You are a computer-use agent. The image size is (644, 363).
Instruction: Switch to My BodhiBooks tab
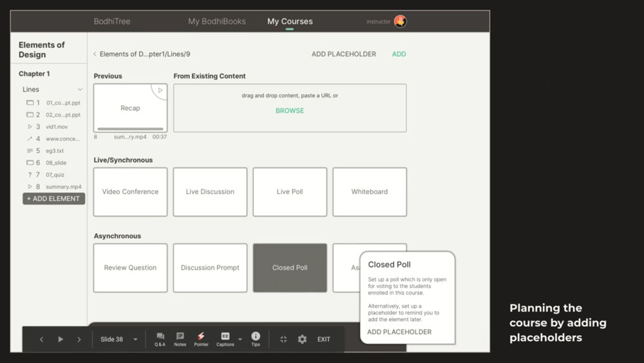217,21
